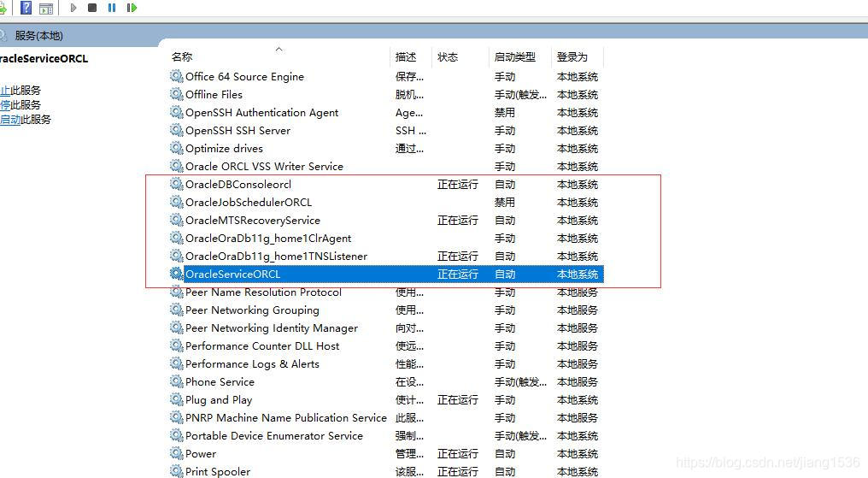Click the 重启动 (restart) this service link
The image size is (868, 478).
coord(10,119)
